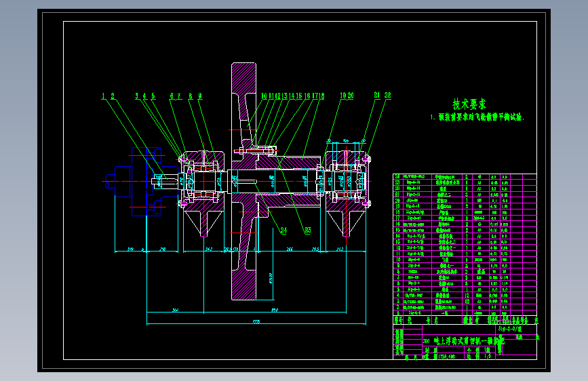Click part balloon number 16

pyautogui.click(x=307, y=96)
